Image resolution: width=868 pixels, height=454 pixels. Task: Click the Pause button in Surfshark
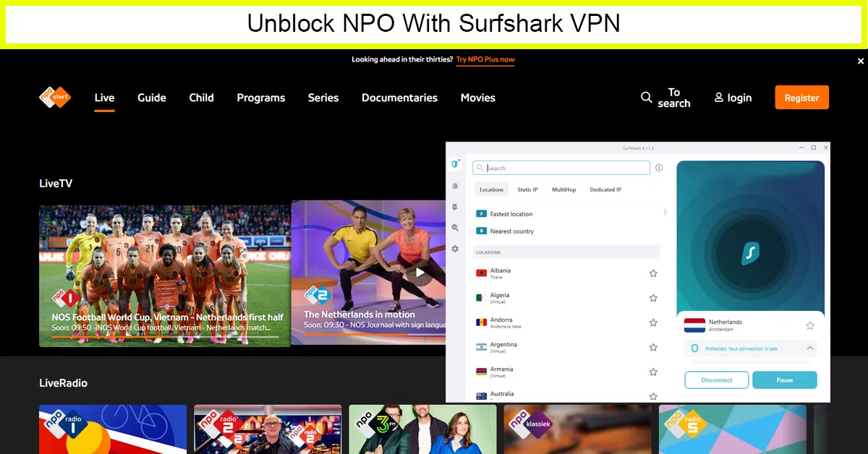pyautogui.click(x=785, y=380)
